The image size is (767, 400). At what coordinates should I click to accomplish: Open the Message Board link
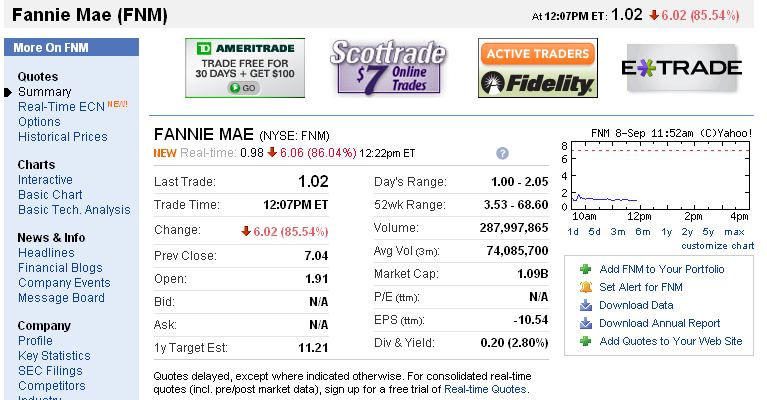(61, 298)
